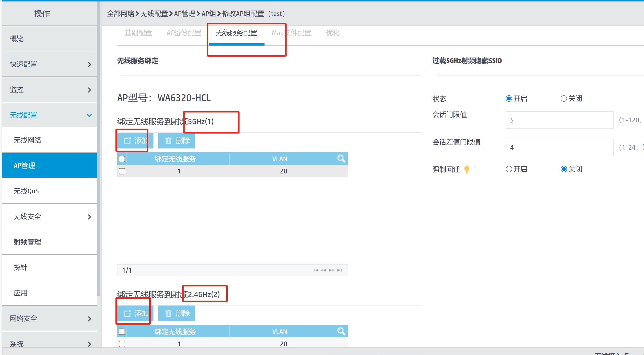Screen dimensions: 644x355
Task: Check the 5GHz table row with VLAN 20
Action: coord(122,171)
